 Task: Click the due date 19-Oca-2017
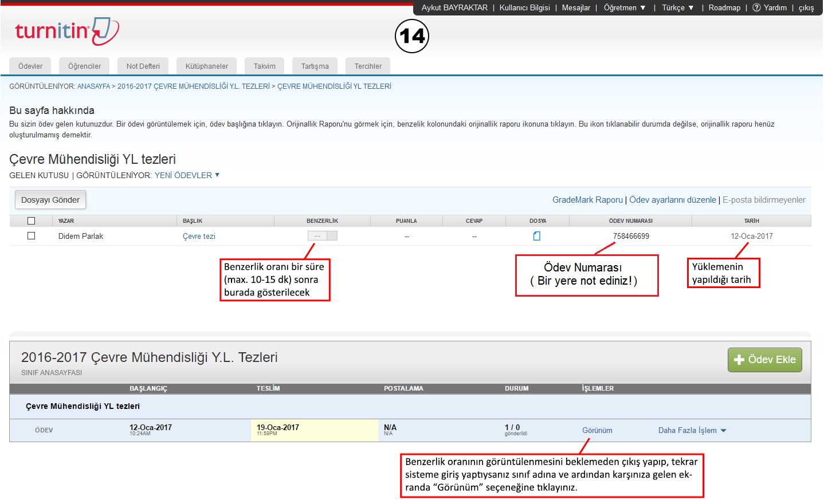[278, 427]
